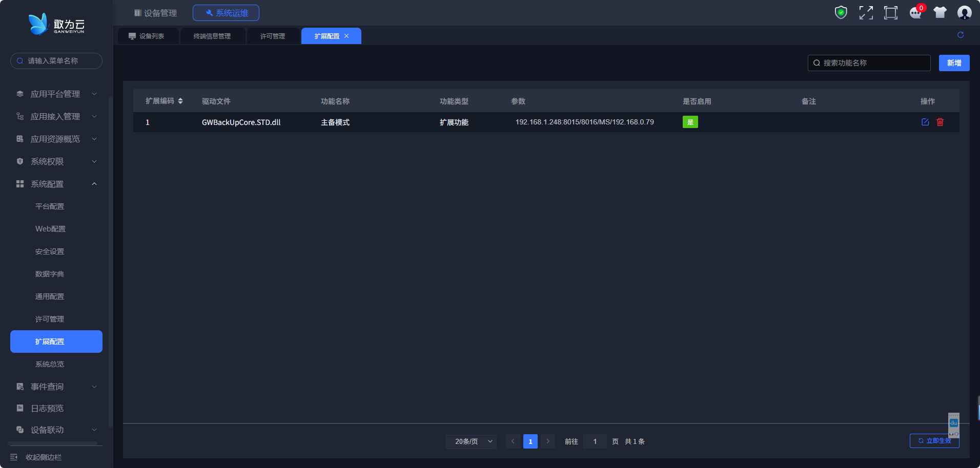Sort the table by 扩展编码
This screenshot has height=468, width=980.
coord(180,101)
